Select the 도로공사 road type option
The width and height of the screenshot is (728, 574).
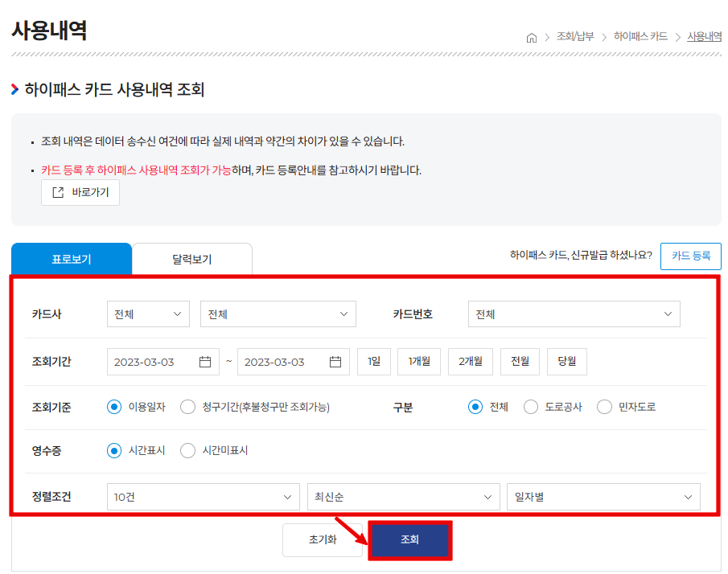tap(532, 407)
